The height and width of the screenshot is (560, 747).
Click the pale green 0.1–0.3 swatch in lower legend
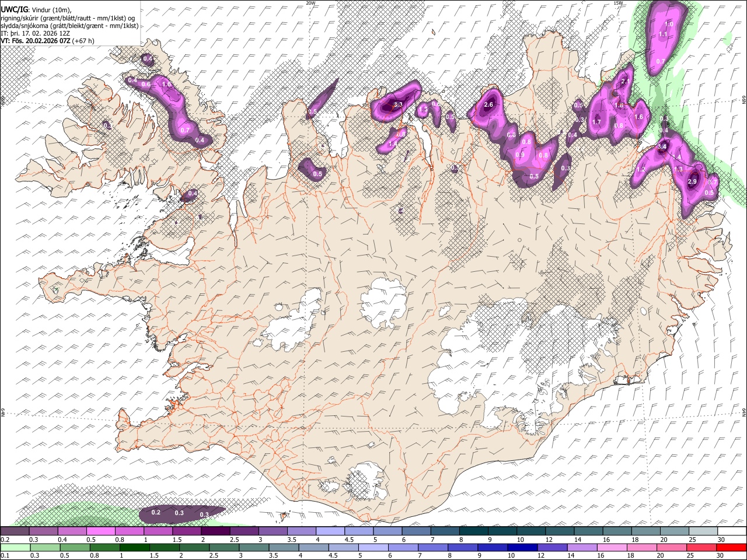15,548
